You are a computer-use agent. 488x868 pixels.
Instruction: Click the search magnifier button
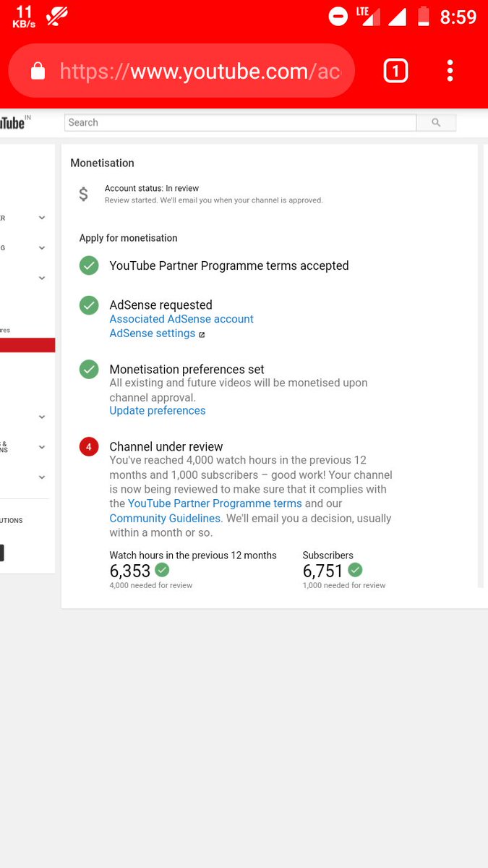436,123
